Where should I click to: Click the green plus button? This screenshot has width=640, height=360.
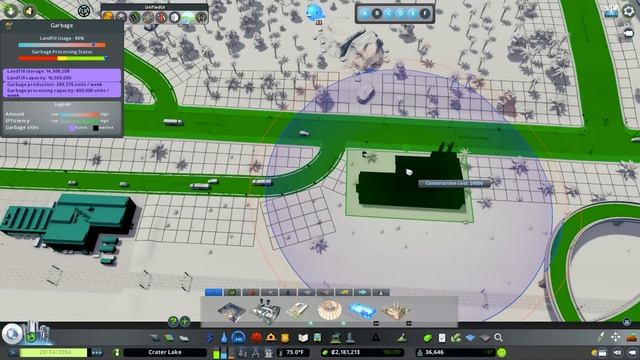pyautogui.click(x=185, y=322)
